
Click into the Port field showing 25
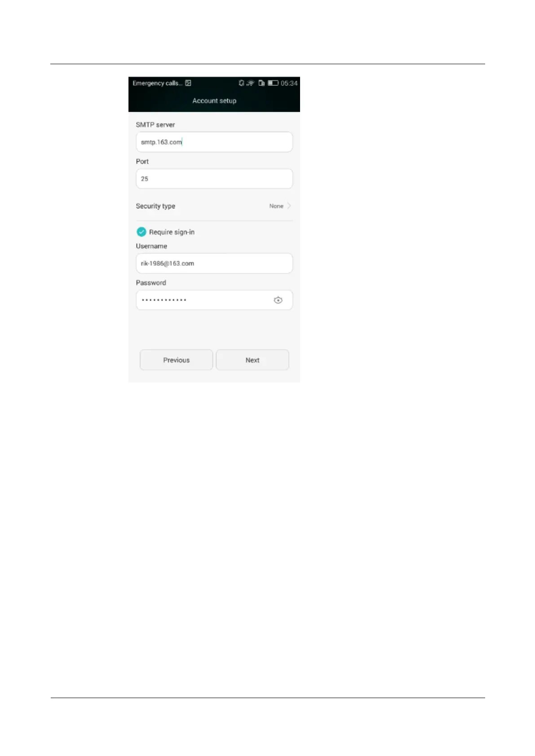click(214, 179)
